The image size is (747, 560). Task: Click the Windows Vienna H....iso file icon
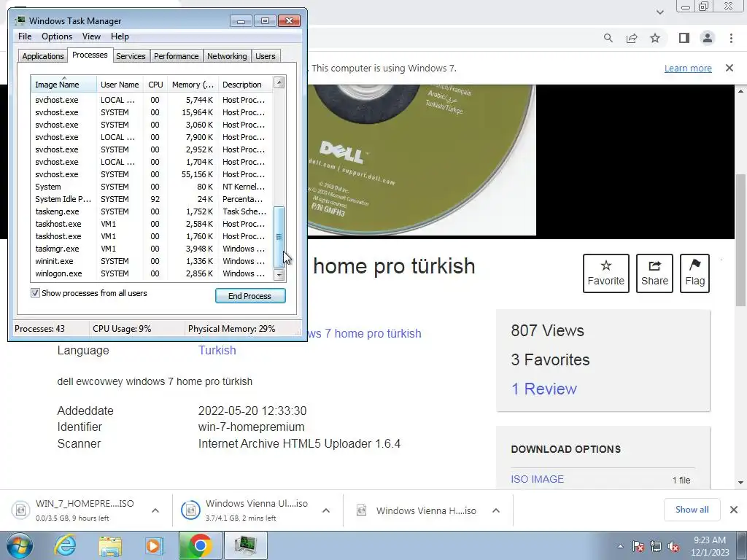(x=362, y=510)
